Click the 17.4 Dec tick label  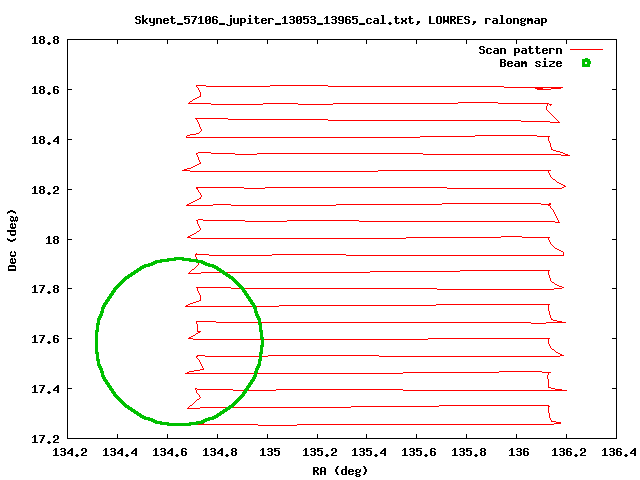pos(45,389)
